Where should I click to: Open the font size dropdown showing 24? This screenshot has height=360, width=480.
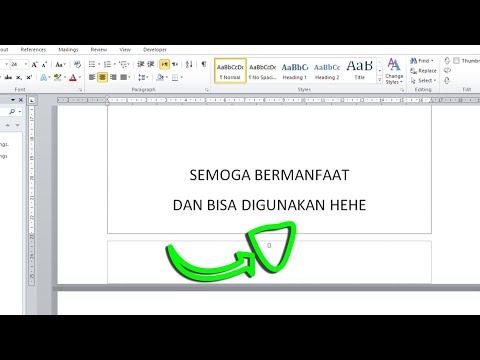[x=26, y=64]
